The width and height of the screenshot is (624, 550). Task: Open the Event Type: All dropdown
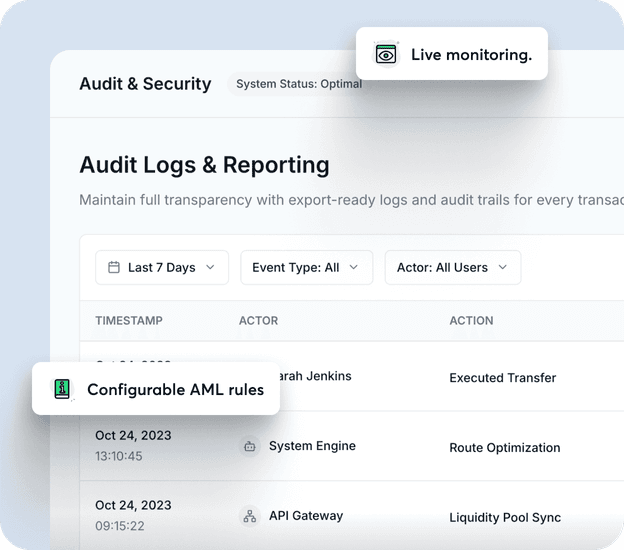click(x=306, y=267)
